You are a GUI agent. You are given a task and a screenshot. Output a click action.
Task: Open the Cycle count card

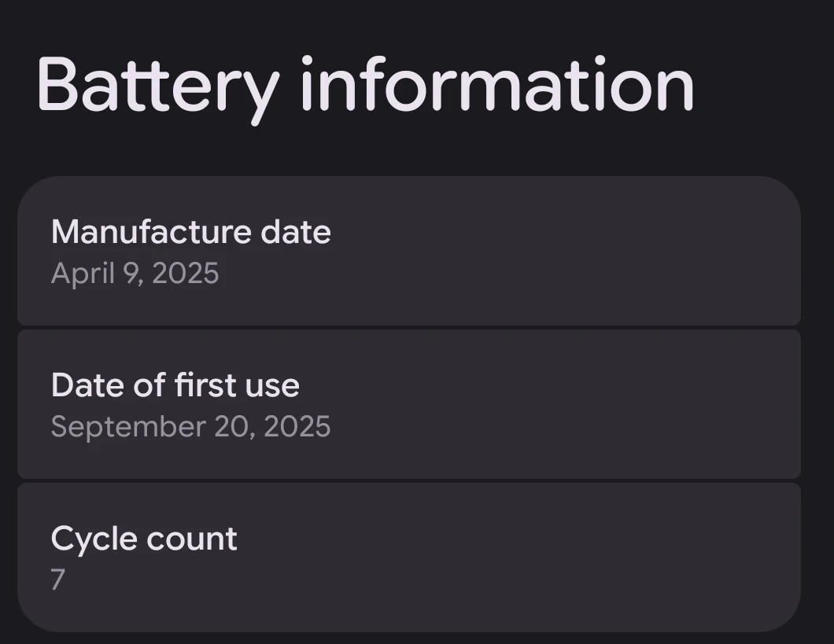[409, 557]
